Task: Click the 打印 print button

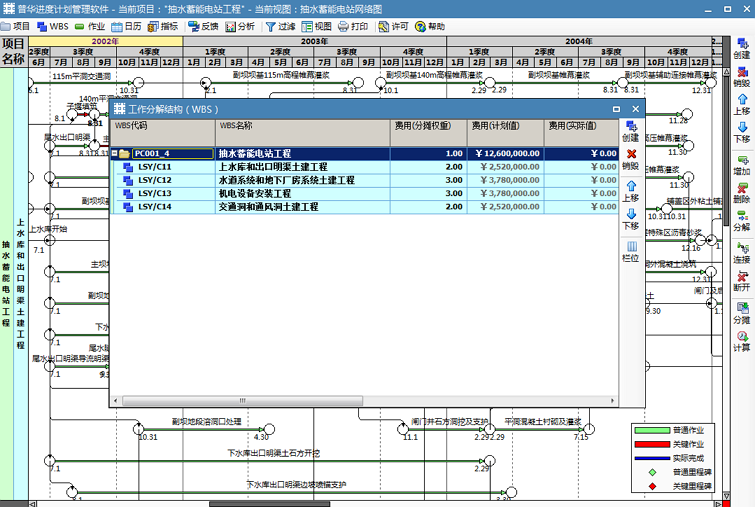Action: [x=353, y=27]
